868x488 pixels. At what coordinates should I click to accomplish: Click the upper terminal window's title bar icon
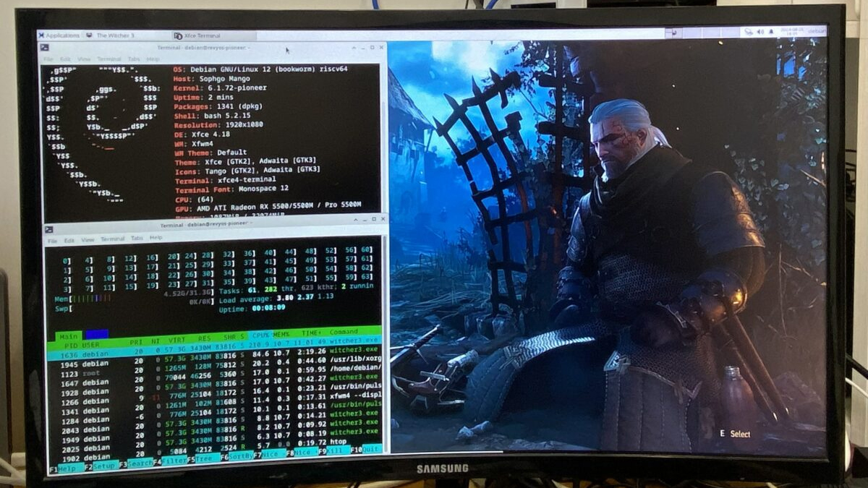[x=45, y=48]
